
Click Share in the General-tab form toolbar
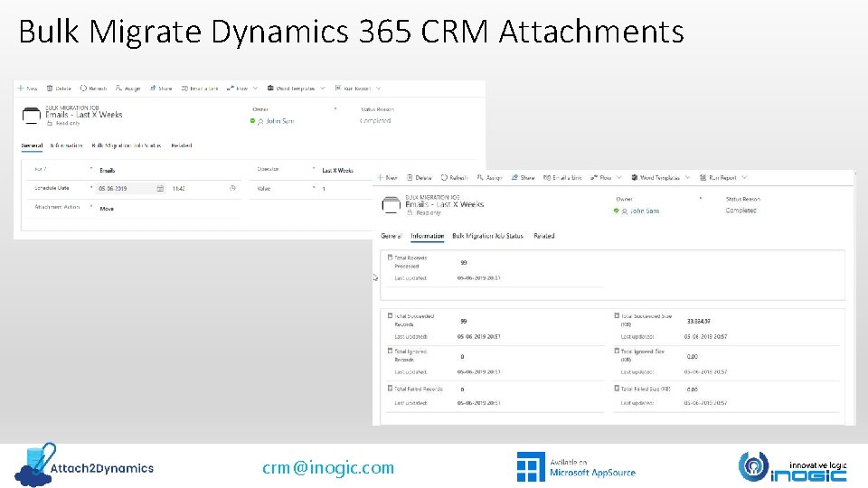tap(161, 88)
